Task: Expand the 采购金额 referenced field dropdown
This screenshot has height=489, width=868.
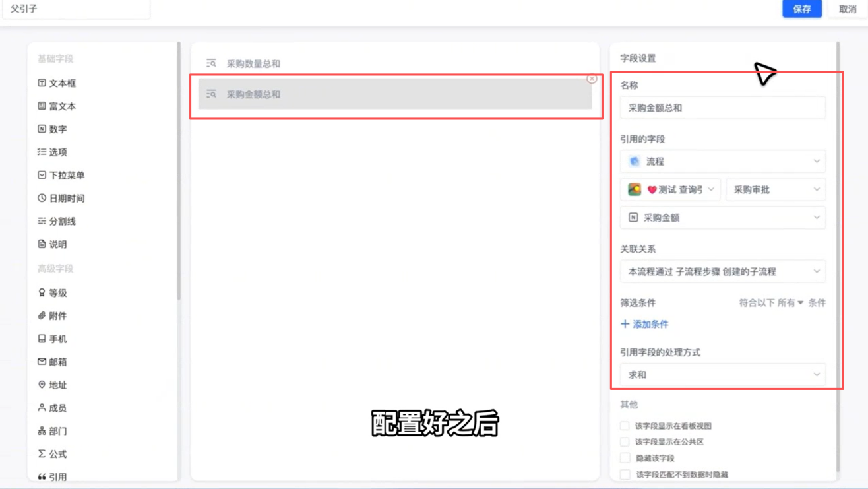Action: point(723,218)
